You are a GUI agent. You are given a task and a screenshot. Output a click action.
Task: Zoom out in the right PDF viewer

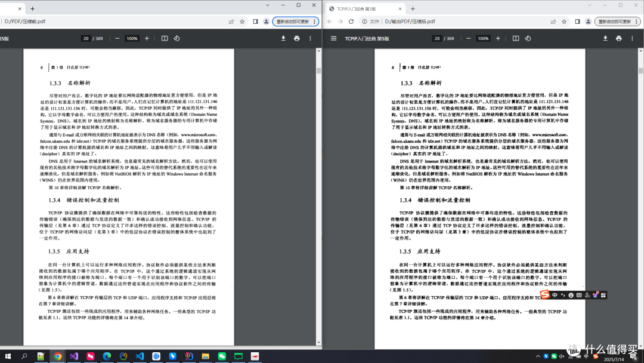click(x=469, y=38)
